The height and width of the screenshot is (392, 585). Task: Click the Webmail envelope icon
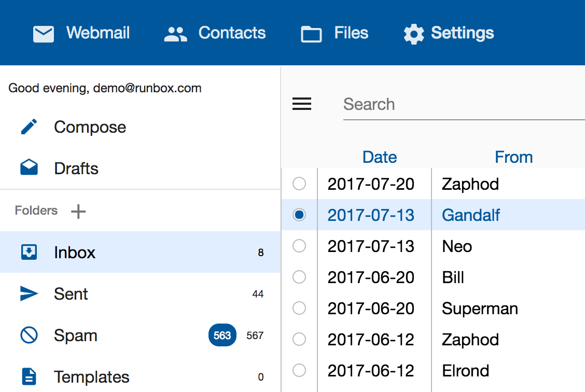44,33
